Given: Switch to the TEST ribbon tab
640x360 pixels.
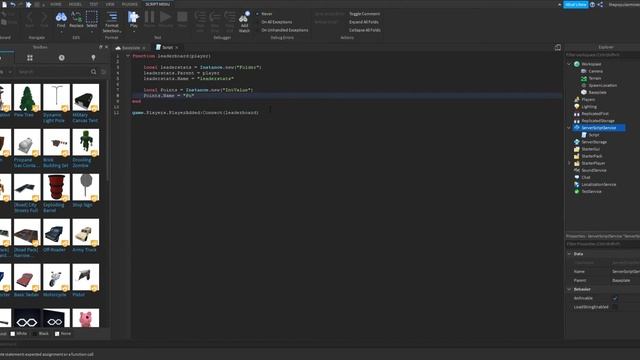Looking at the screenshot, I should (x=94, y=4).
